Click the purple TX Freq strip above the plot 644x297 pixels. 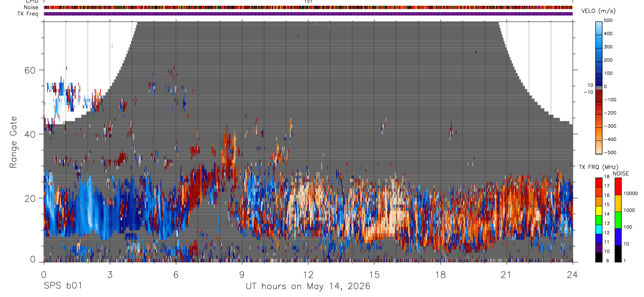pyautogui.click(x=308, y=14)
